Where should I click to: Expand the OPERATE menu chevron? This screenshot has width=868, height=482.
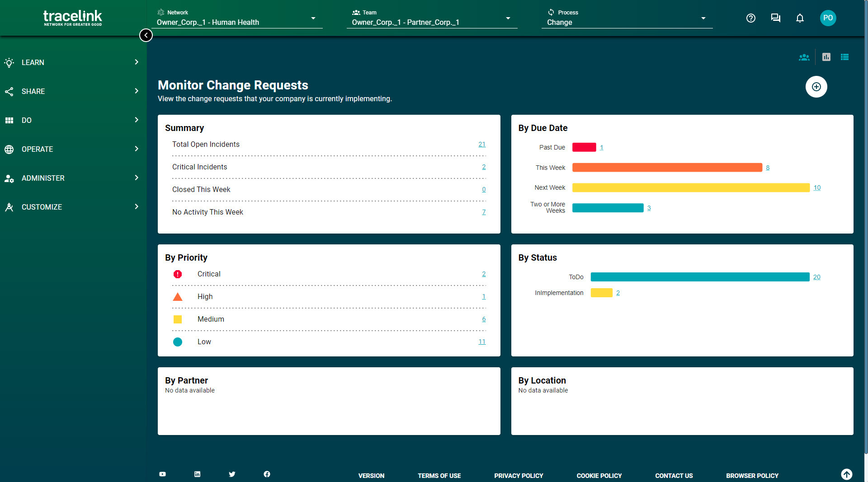pos(137,149)
